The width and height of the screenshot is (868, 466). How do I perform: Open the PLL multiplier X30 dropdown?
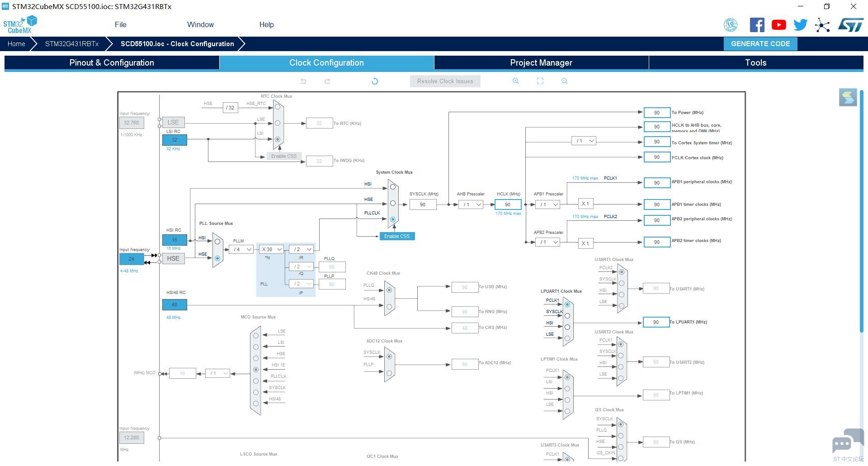coord(271,249)
